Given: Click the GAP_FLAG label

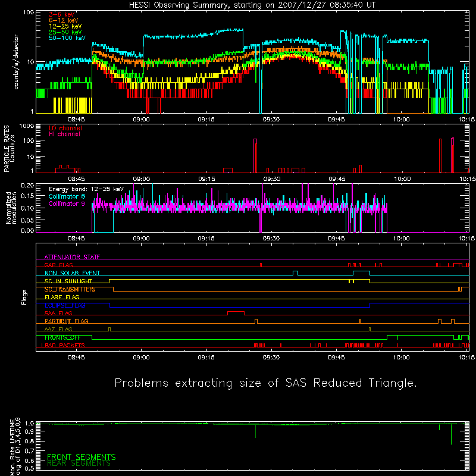Looking at the screenshot, I should pos(58,265).
